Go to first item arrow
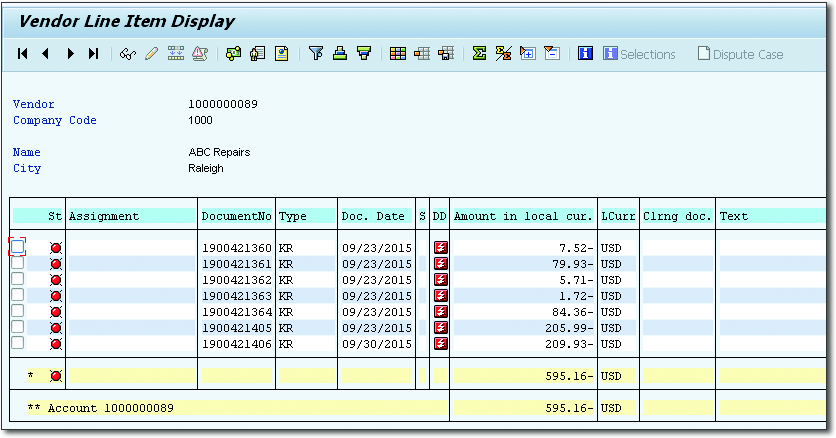This screenshot has width=836, height=438. (22, 54)
